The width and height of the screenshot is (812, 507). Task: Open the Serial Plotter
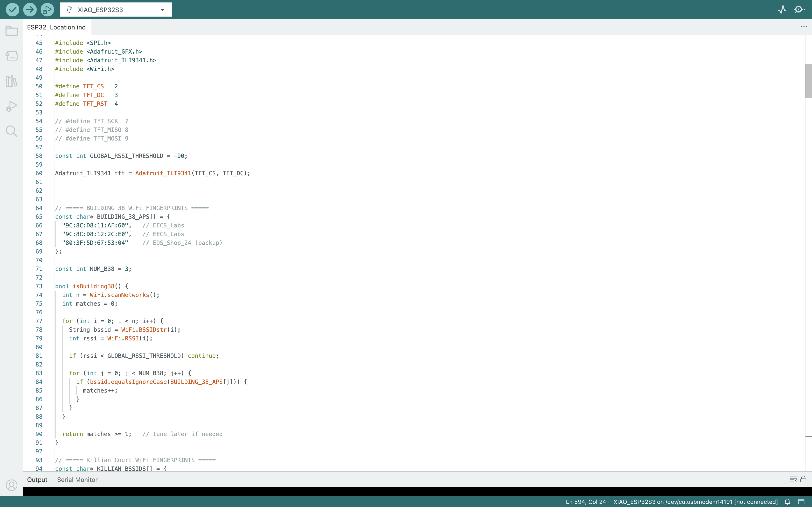click(x=782, y=10)
